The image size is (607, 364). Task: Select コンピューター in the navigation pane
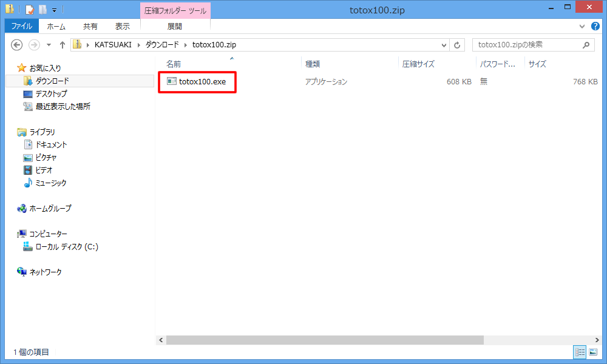(48, 234)
